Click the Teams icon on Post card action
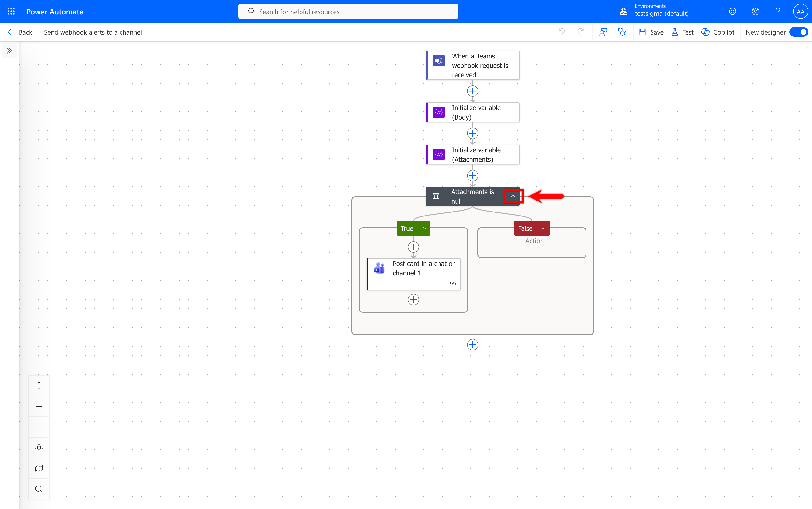The image size is (812, 509). 379,268
